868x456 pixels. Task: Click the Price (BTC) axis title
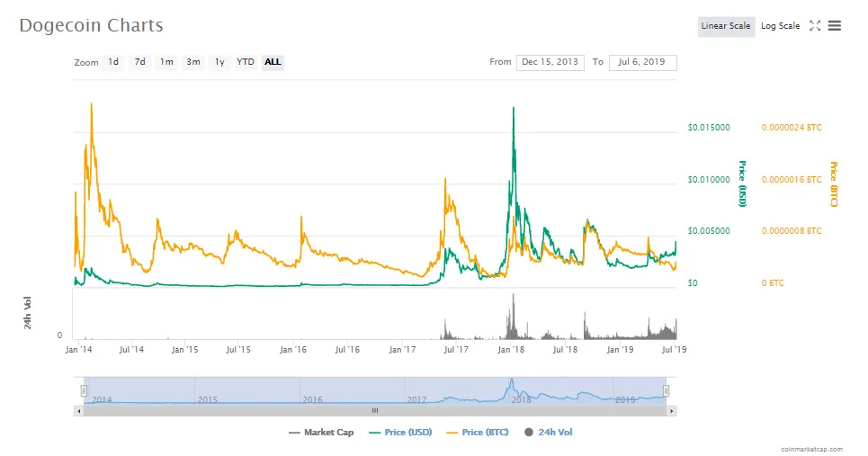[x=834, y=183]
